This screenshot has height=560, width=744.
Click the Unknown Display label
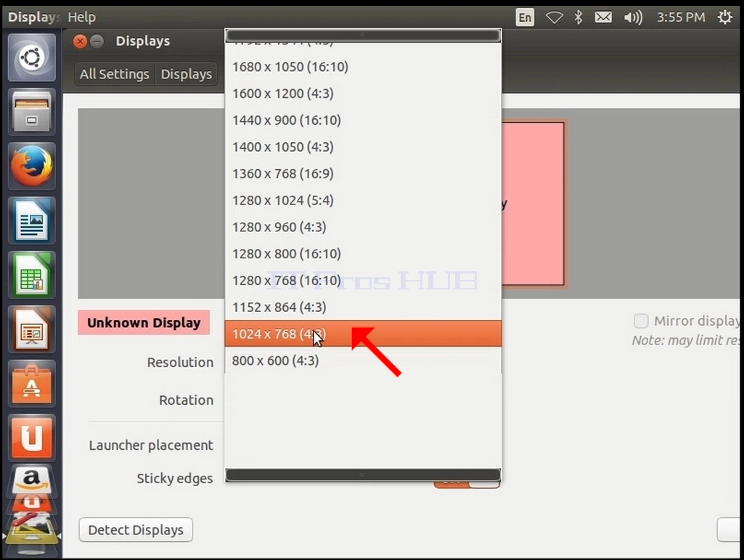144,323
